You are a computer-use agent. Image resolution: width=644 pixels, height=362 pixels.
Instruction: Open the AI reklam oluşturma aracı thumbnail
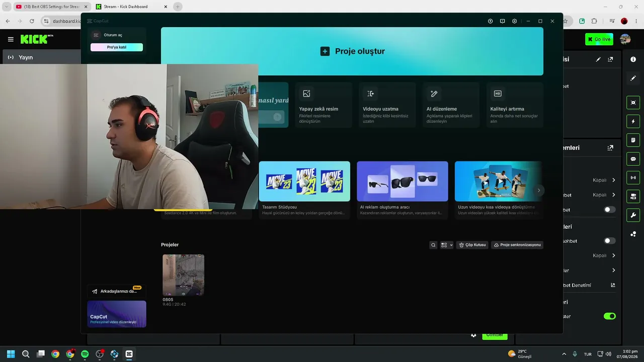click(403, 181)
